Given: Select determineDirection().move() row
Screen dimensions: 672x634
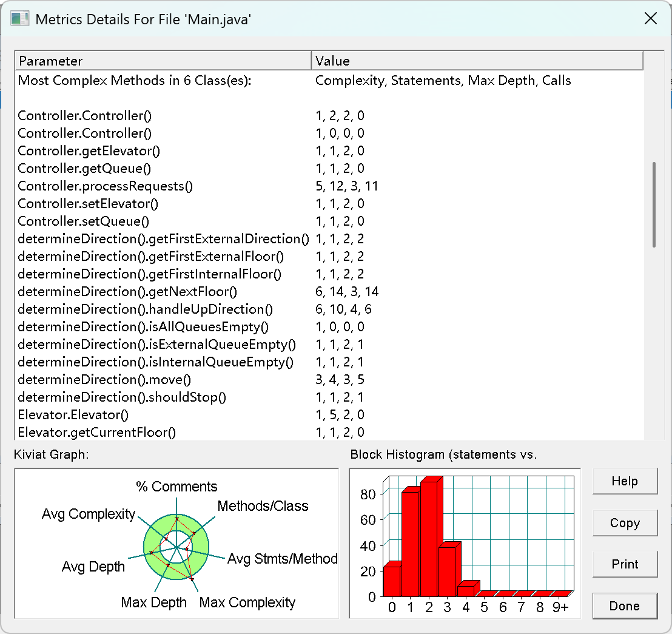Looking at the screenshot, I should click(x=329, y=379).
